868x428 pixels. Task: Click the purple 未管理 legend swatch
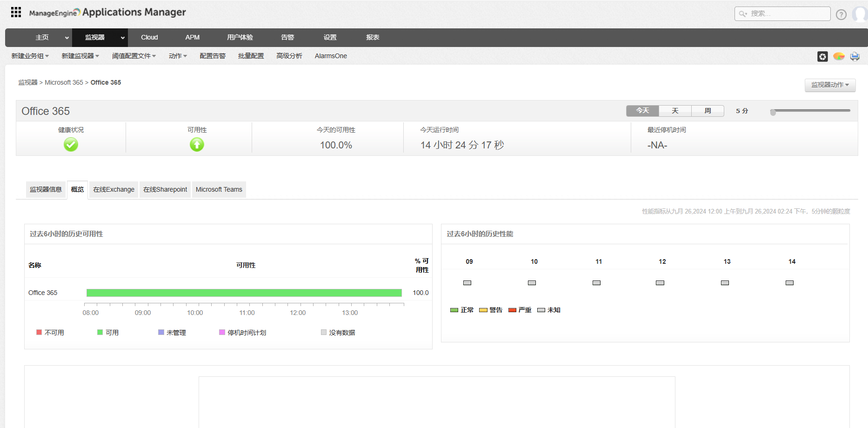click(x=161, y=332)
